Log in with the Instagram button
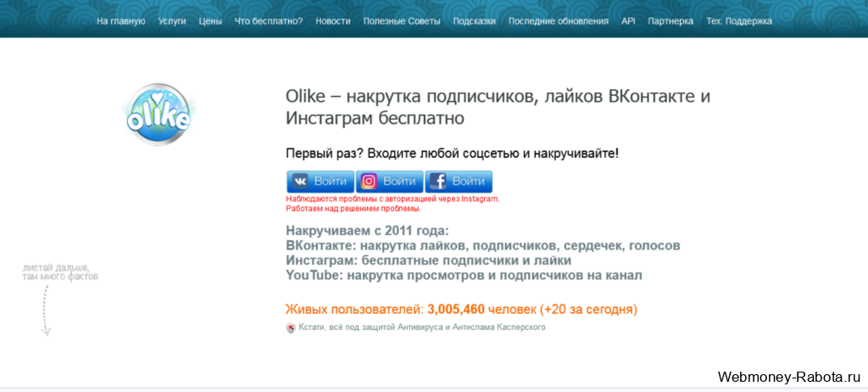The image size is (868, 392). point(389,182)
